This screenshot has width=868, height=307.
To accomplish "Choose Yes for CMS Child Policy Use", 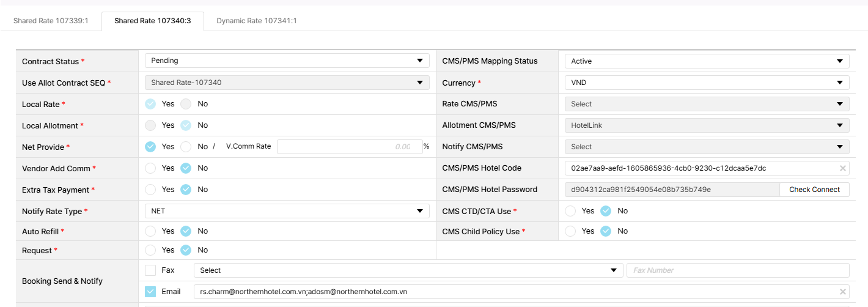I will [570, 231].
